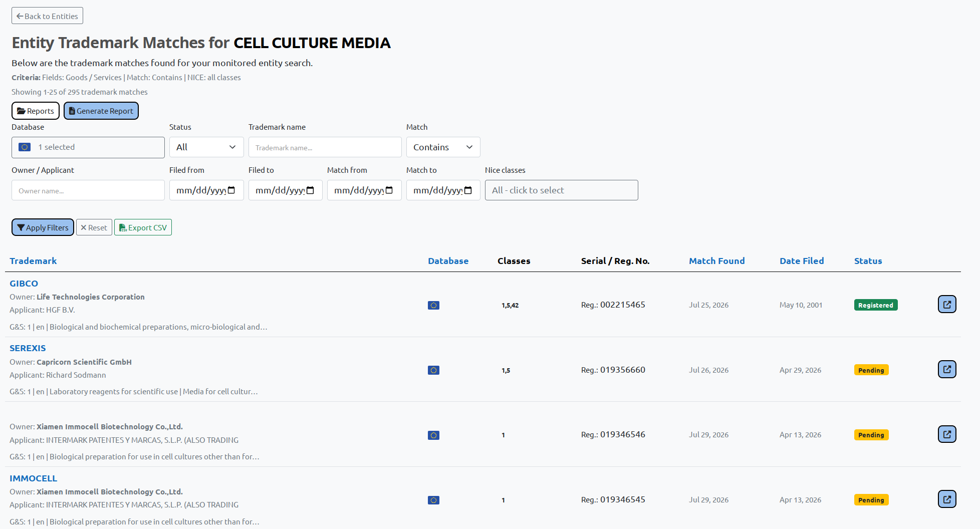Screen dimensions: 980x529
Task: Click the Filed to date field
Action: coord(285,190)
